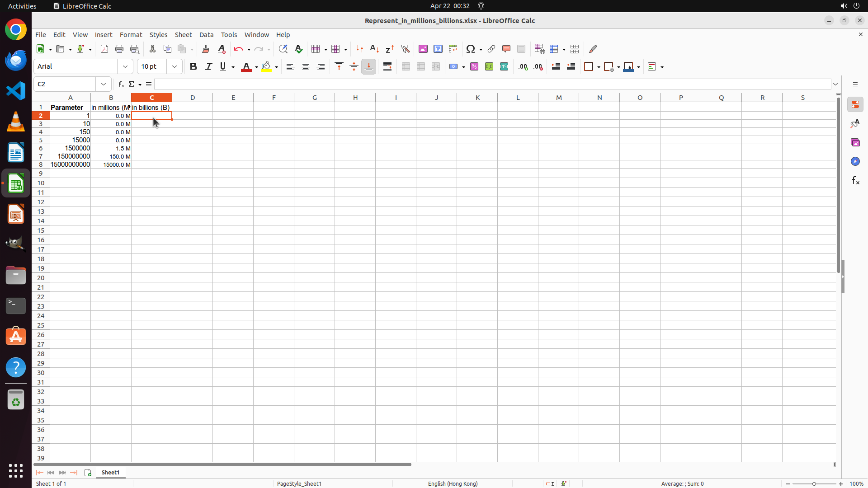Click the Export as PDF icon
Screen dimensions: 868x488
tap(104, 49)
